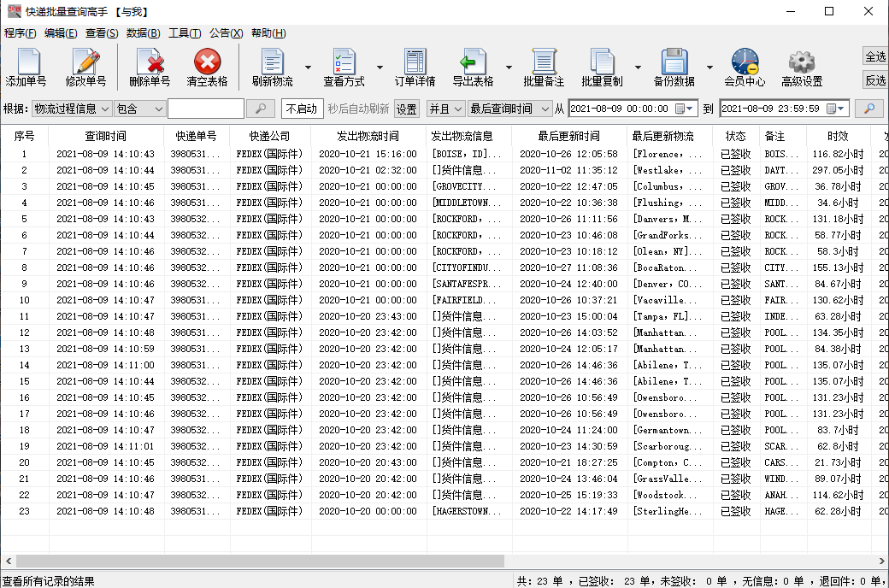Select the cell '2020-10-27 11:08:36' in row 8
The image size is (889, 588).
(x=568, y=268)
